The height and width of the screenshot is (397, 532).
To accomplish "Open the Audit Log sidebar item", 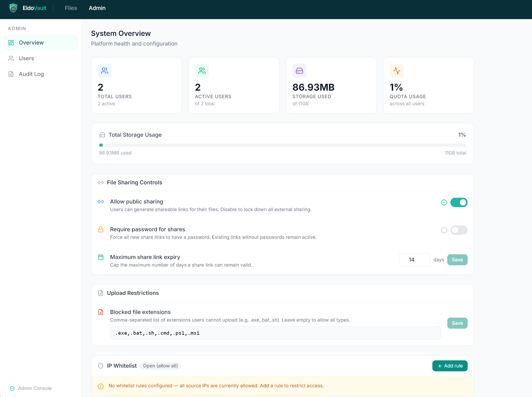I will tap(41, 74).
